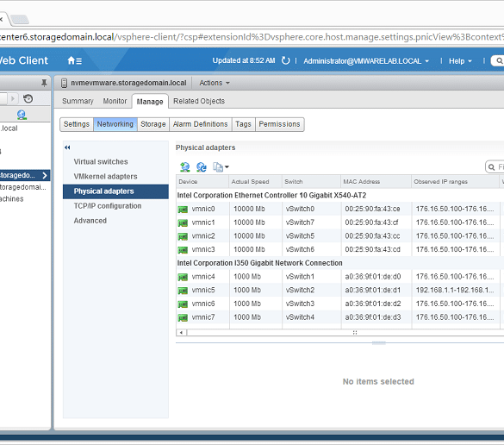Sort by Observed IP ranges column header
Screen dimensions: 504x445
pyautogui.click(x=455, y=182)
